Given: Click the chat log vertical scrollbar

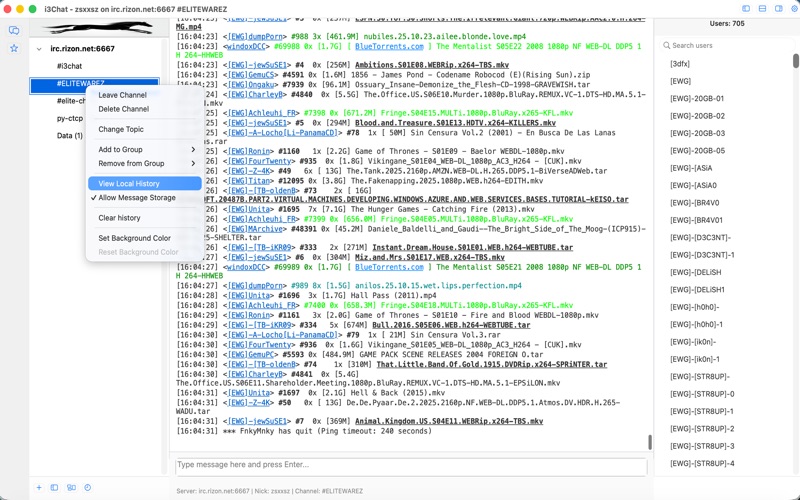Looking at the screenshot, I should 649,442.
